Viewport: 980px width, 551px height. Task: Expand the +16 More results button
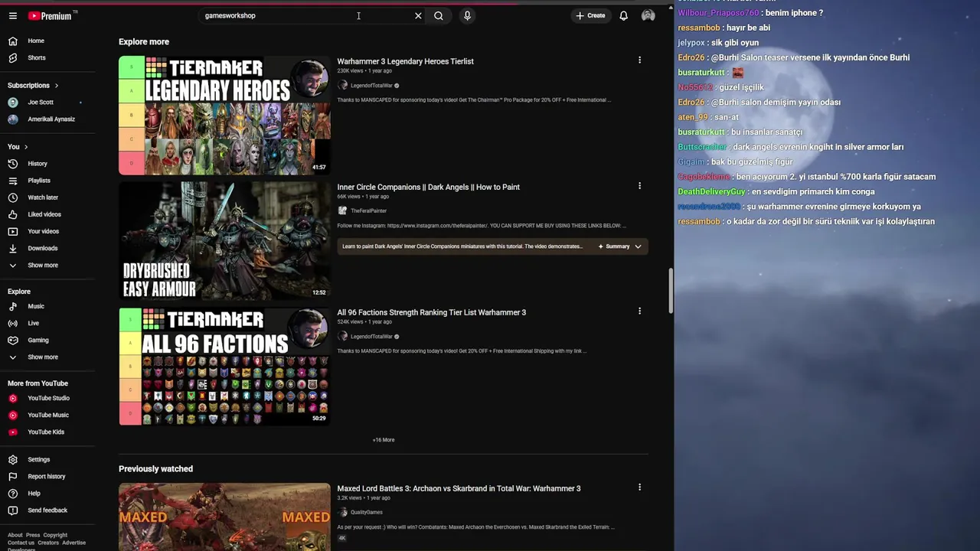pyautogui.click(x=384, y=440)
